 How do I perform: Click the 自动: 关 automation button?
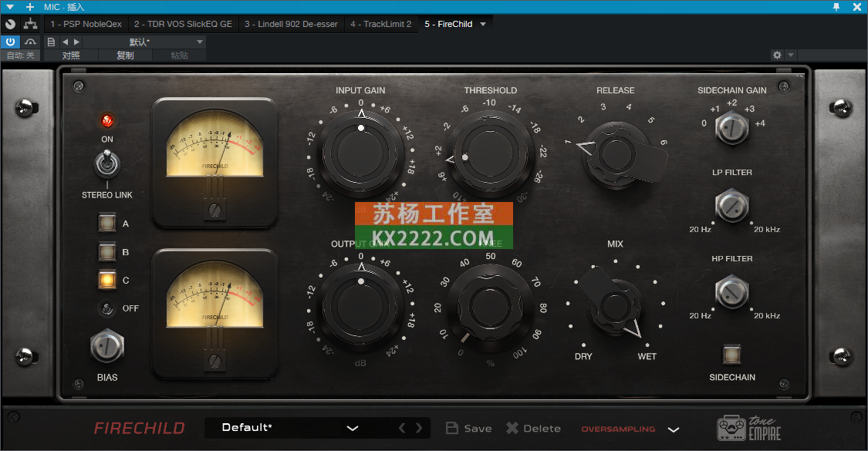[21, 56]
